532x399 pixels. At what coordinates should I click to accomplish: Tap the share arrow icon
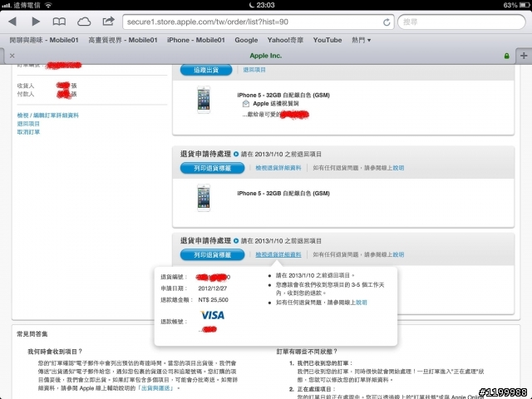point(108,22)
